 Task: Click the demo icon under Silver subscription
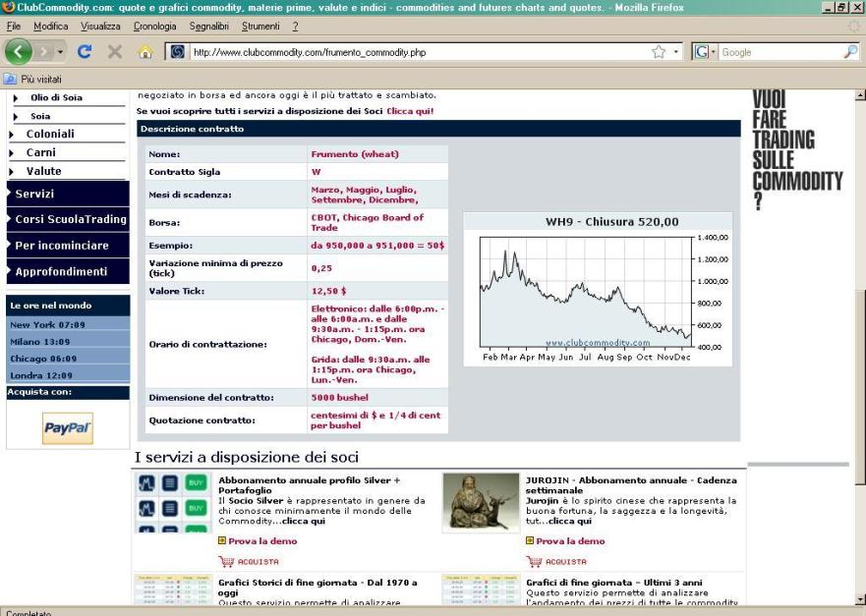(x=222, y=541)
